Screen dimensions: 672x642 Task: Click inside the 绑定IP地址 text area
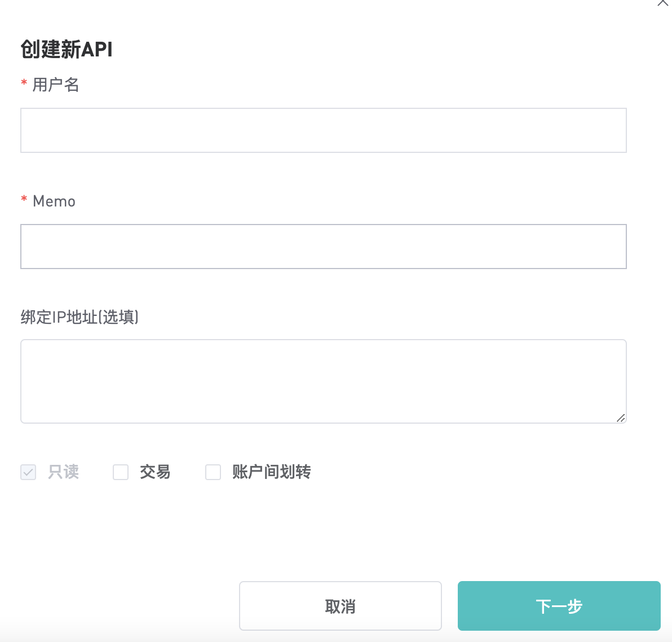[324, 381]
